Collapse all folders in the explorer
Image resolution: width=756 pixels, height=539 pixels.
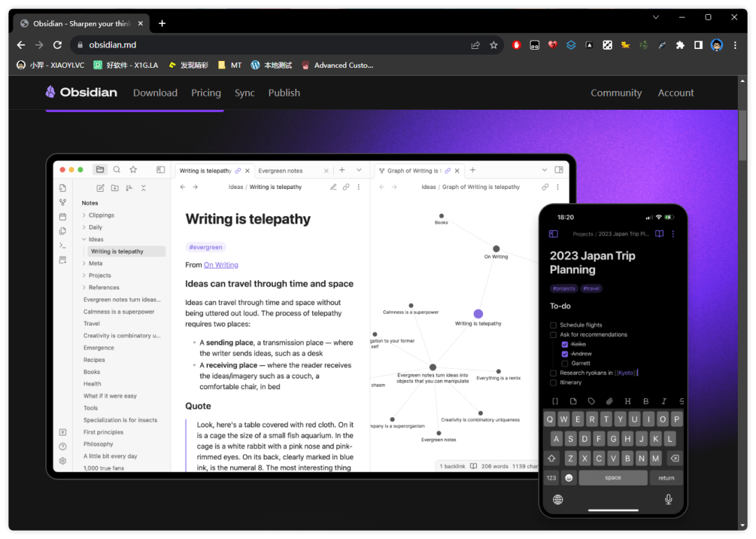coord(143,188)
